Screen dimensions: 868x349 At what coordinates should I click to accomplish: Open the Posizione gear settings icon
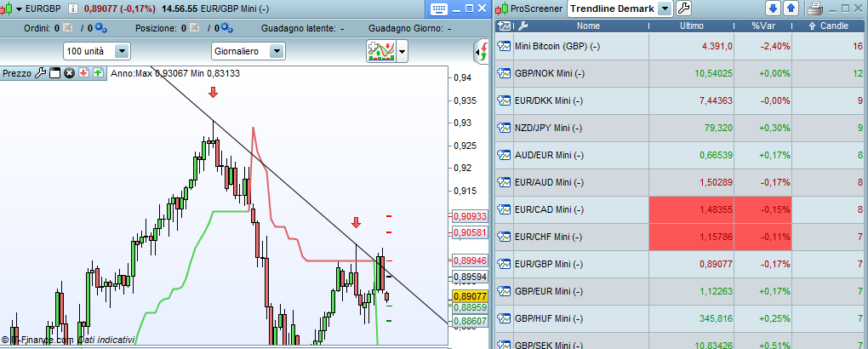click(227, 28)
